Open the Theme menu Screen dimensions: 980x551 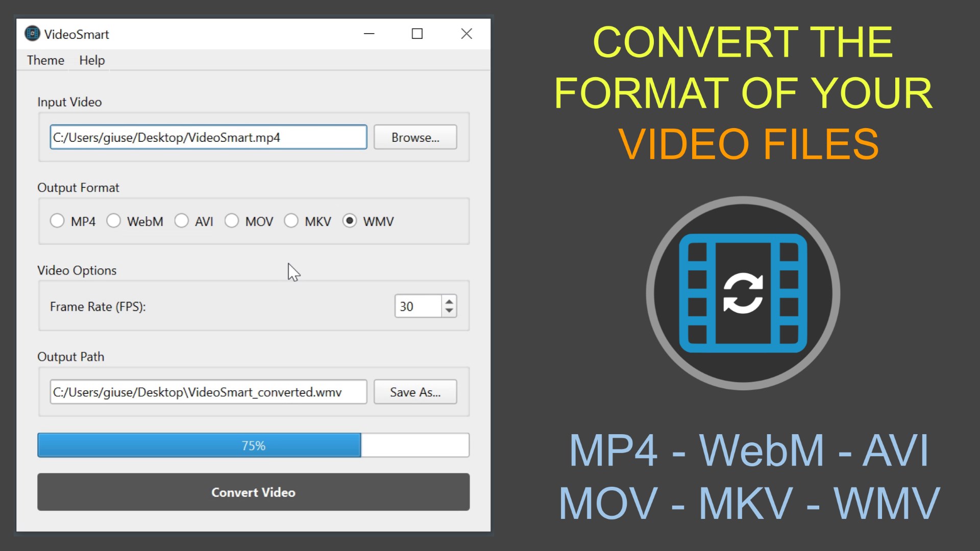(x=45, y=60)
